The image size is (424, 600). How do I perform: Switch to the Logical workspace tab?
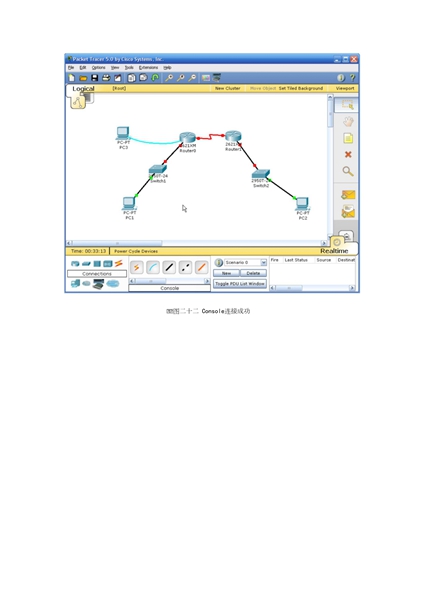pyautogui.click(x=83, y=88)
